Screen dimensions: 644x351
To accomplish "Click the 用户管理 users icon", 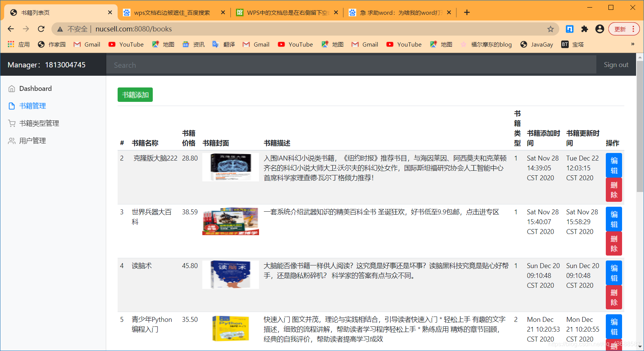I will click(x=12, y=141).
